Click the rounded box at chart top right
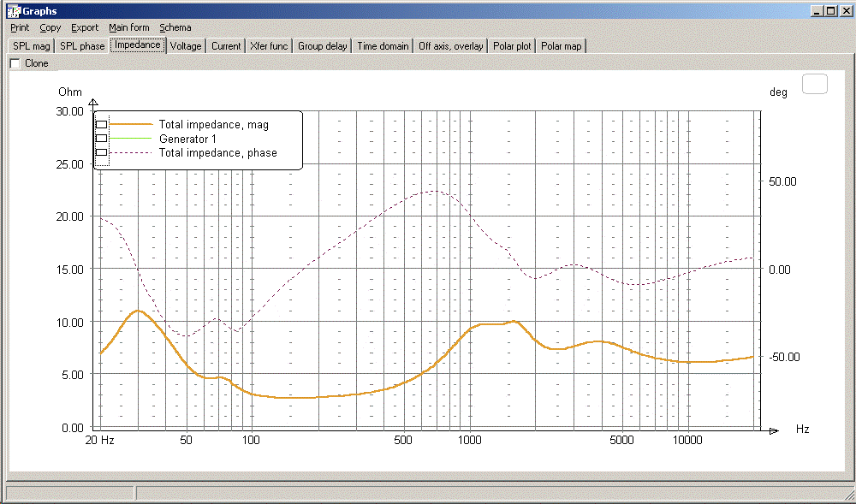 815,85
